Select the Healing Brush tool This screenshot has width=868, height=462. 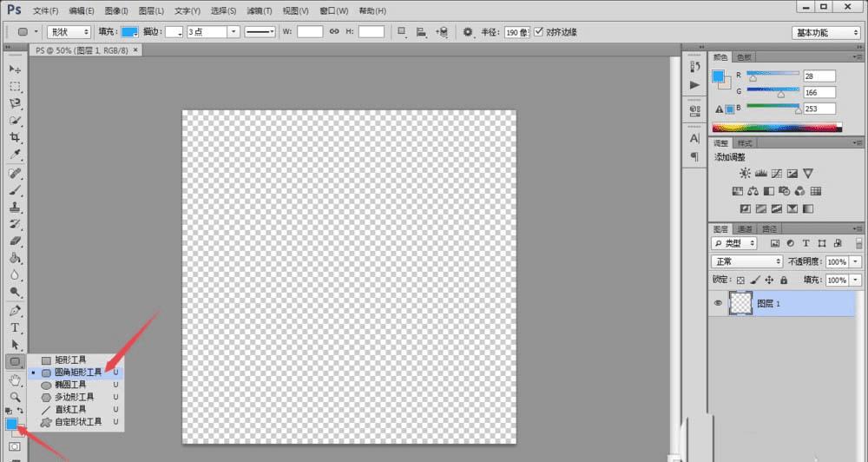[15, 174]
